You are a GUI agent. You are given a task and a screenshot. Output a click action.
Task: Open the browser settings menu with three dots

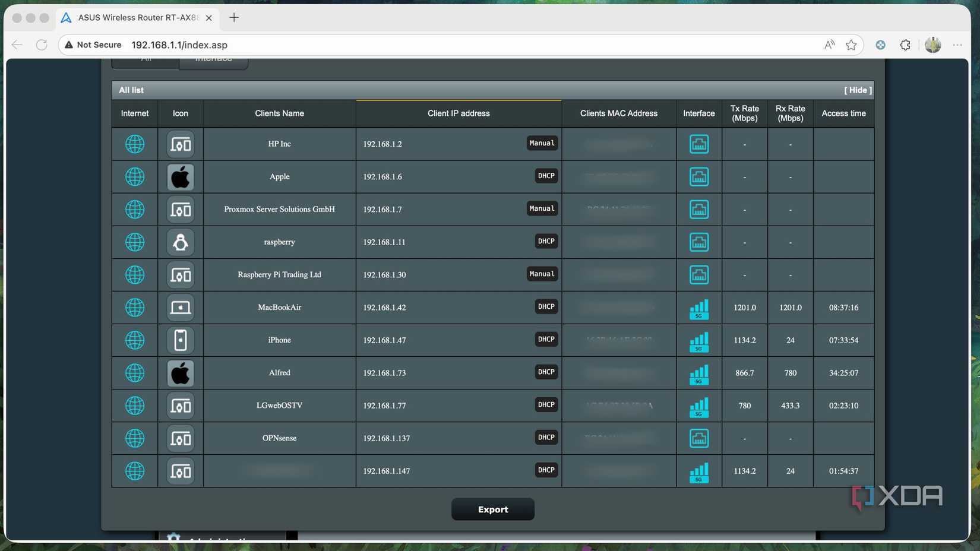[x=957, y=45]
